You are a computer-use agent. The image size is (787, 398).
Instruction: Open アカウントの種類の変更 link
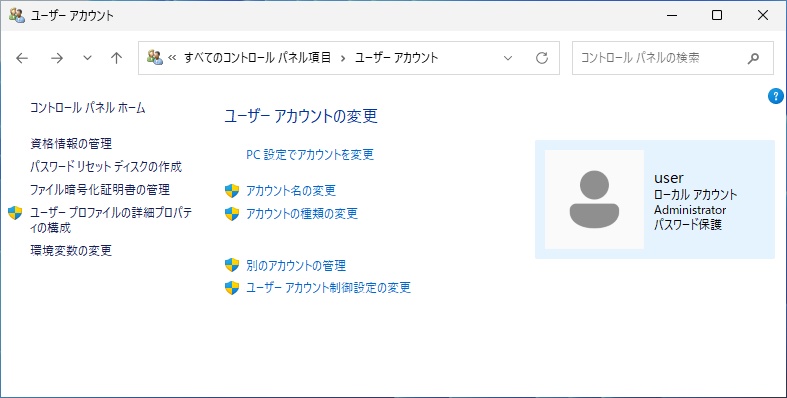click(x=302, y=214)
